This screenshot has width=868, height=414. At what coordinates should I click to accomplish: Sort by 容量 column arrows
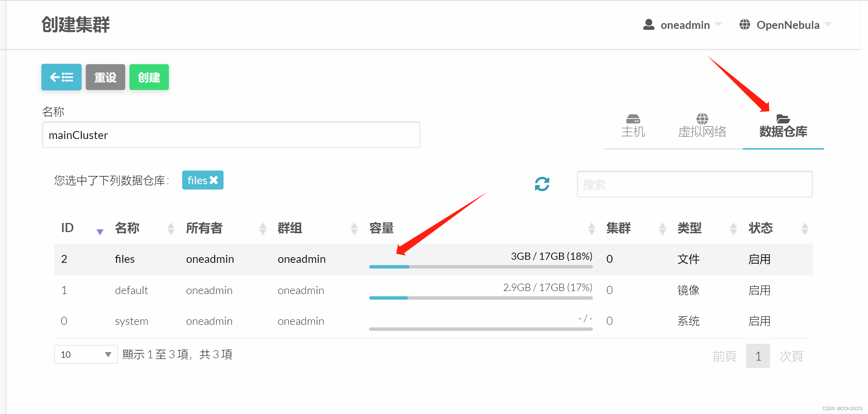[x=591, y=228]
